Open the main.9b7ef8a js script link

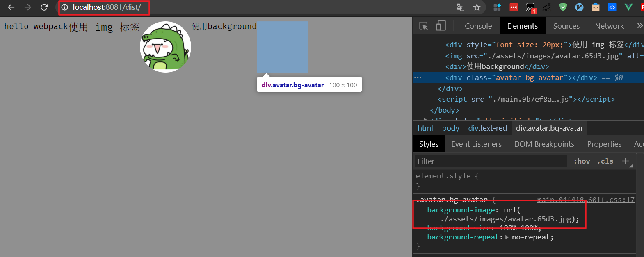pyautogui.click(x=530, y=99)
